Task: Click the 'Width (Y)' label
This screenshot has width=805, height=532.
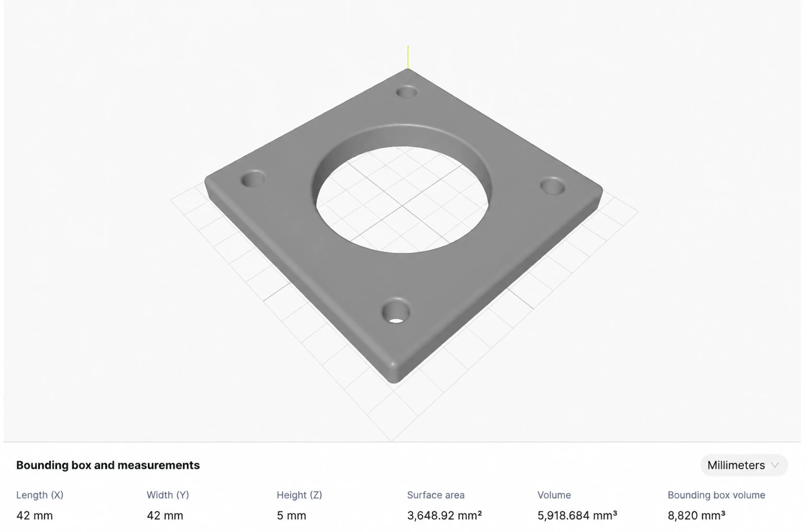Action: (168, 495)
